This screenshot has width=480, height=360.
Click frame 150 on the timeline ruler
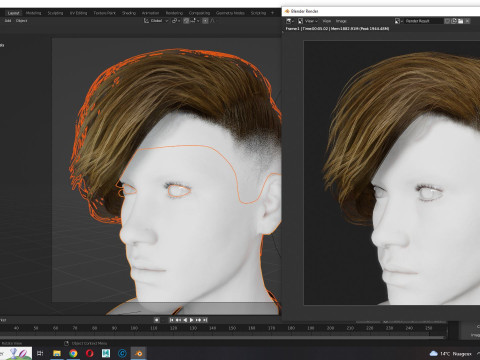click(232, 328)
